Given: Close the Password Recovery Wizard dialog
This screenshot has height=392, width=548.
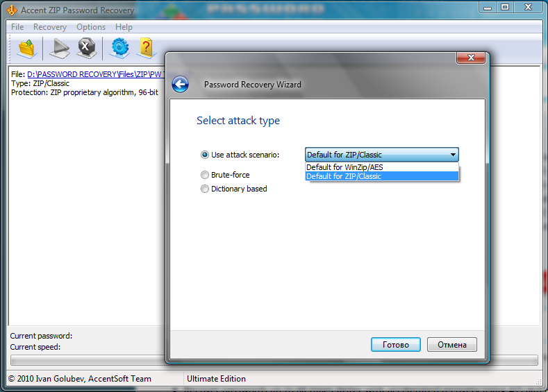Looking at the screenshot, I should [x=471, y=58].
